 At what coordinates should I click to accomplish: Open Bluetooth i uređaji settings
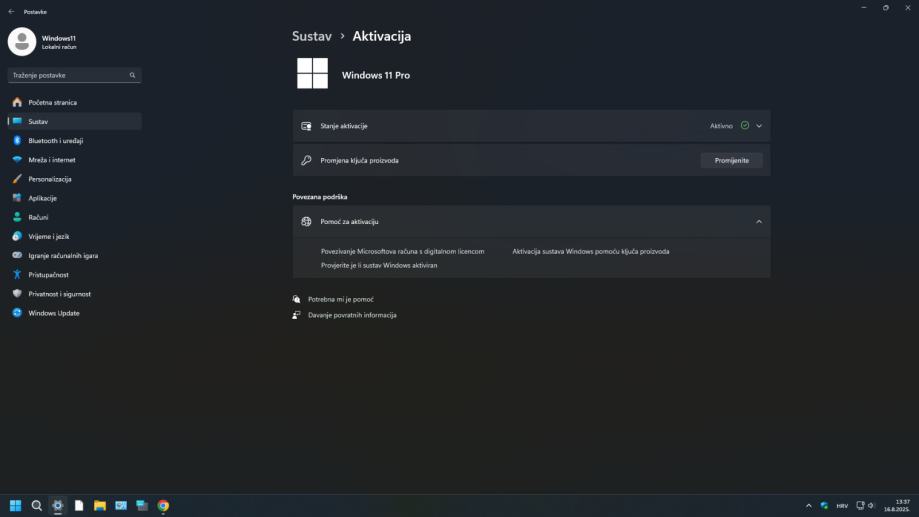(74, 141)
